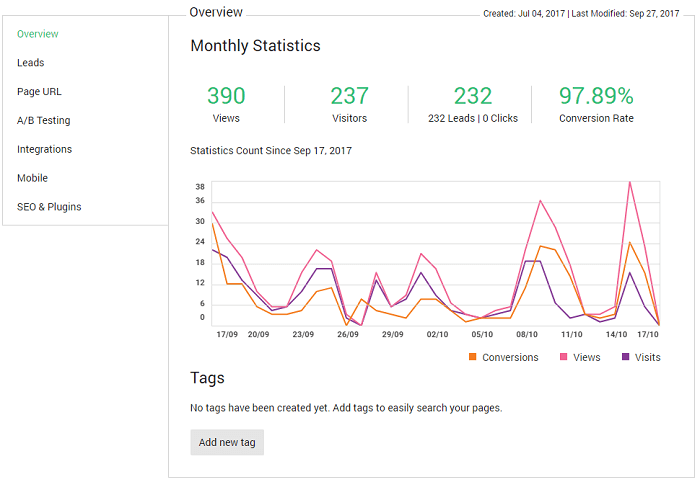Click the Add new tag button
This screenshot has width=700, height=482.
click(227, 442)
